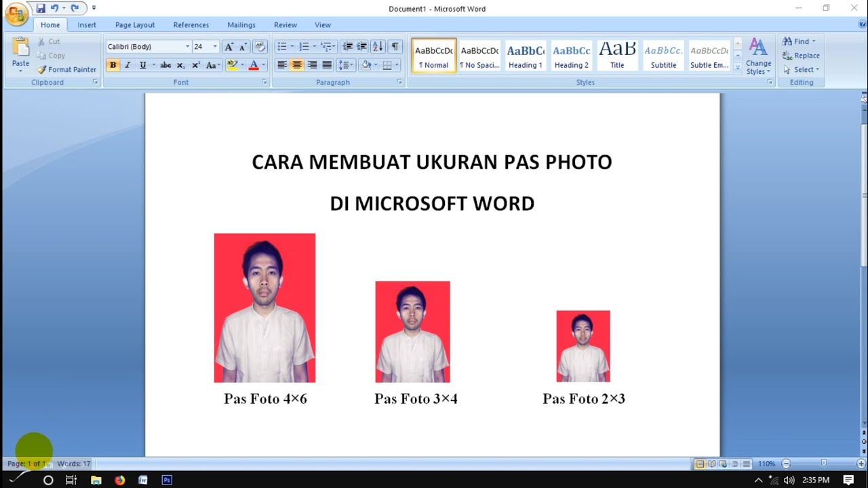Screen dimensions: 868x488
Task: Toggle italic formatting
Action: [x=127, y=65]
